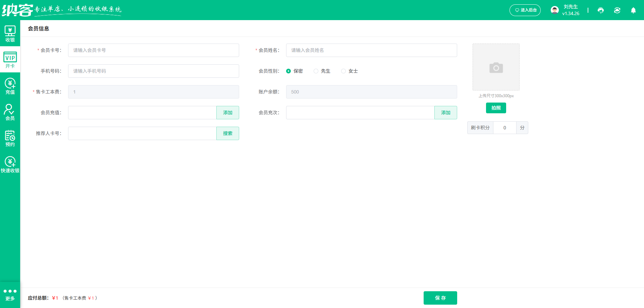
Task: Open the 预约 appointment module
Action: 10,137
